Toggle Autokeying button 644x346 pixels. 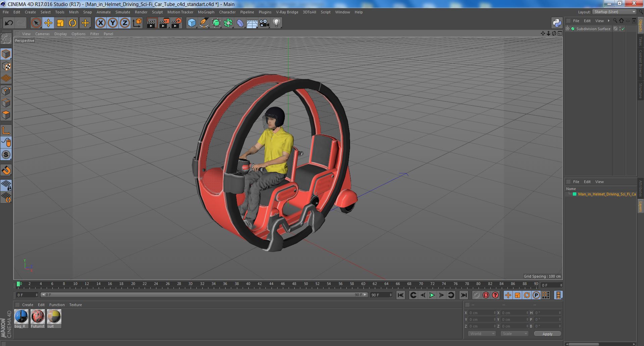point(486,295)
